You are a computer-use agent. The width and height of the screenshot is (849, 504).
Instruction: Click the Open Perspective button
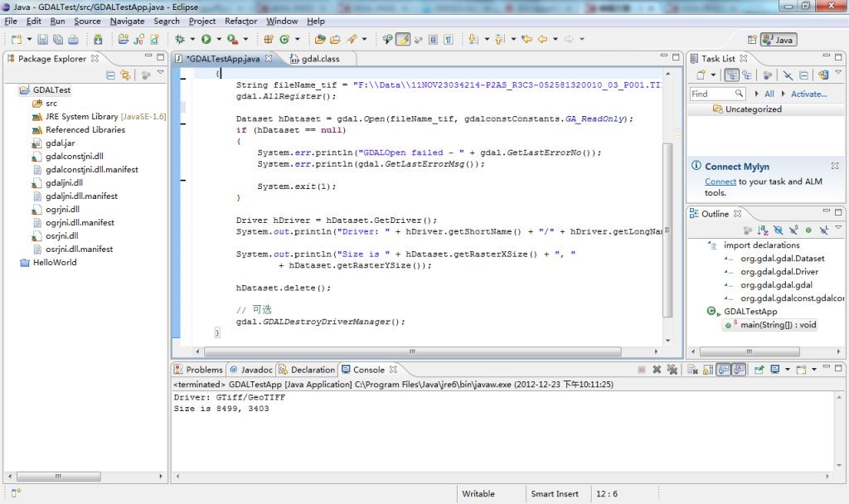point(751,40)
